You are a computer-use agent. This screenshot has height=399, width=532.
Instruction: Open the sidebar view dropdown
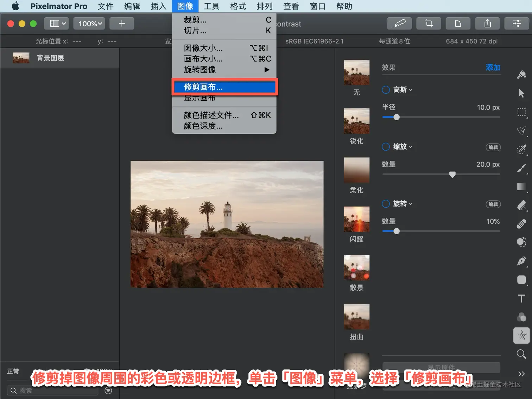[56, 24]
